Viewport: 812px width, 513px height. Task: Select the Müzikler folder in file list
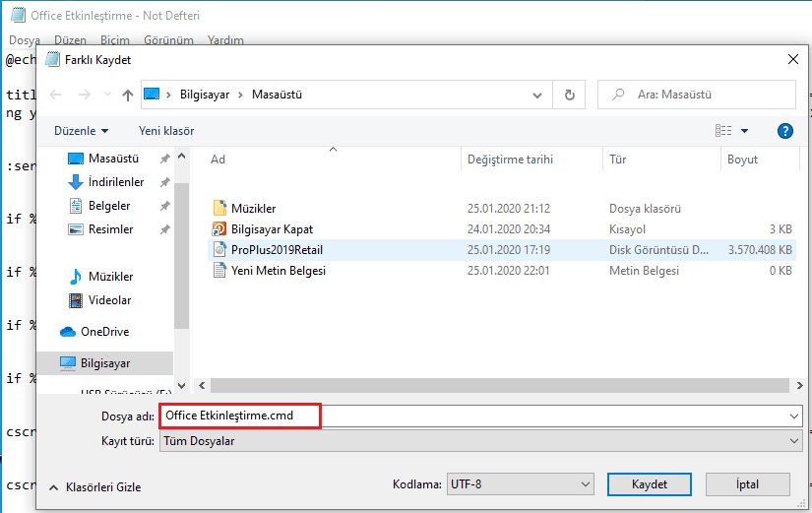(253, 209)
